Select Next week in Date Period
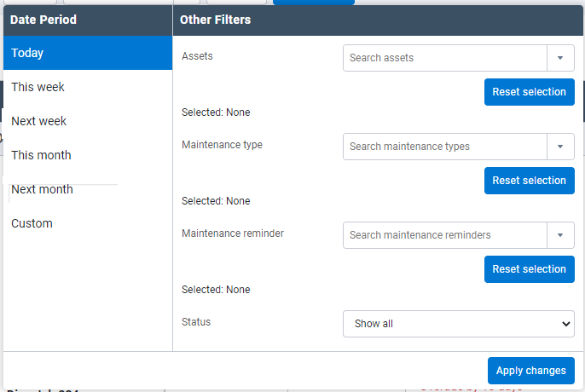585x392 pixels. pyautogui.click(x=87, y=121)
